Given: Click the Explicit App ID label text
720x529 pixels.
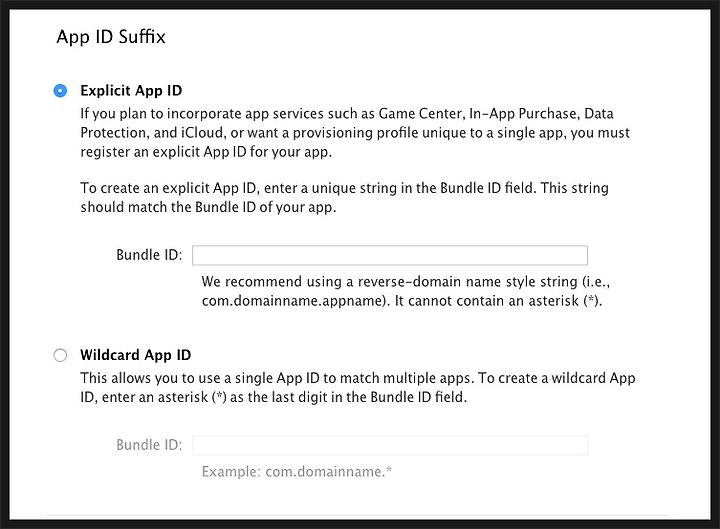Looking at the screenshot, I should pyautogui.click(x=131, y=90).
